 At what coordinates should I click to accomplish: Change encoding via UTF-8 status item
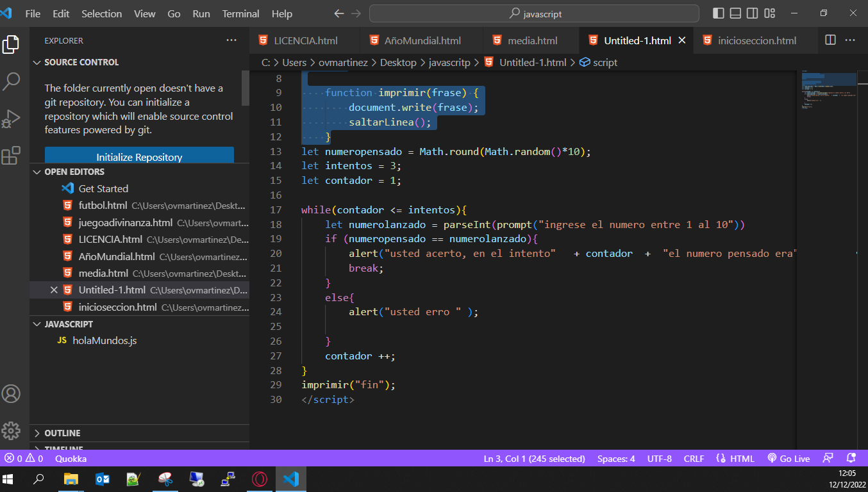tap(660, 459)
